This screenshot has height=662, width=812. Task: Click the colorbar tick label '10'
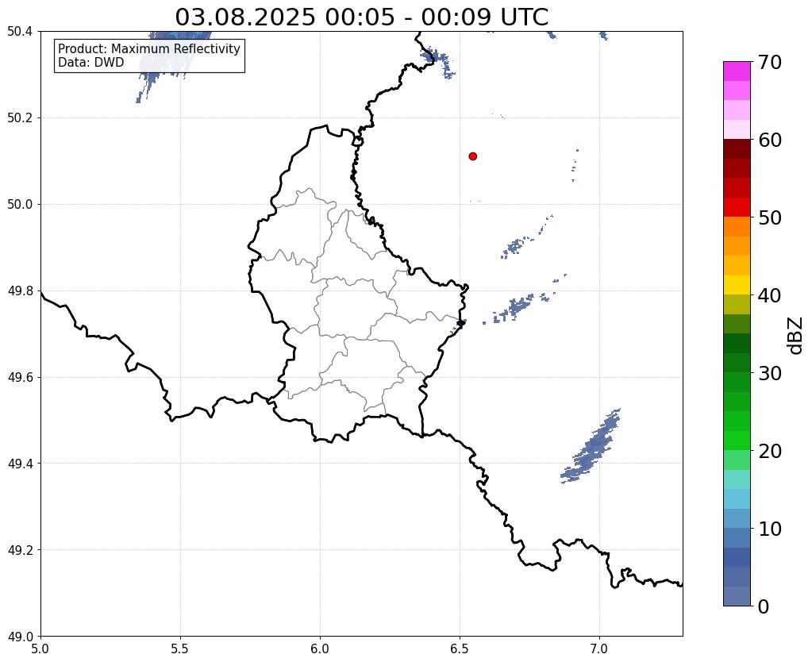coord(770,529)
